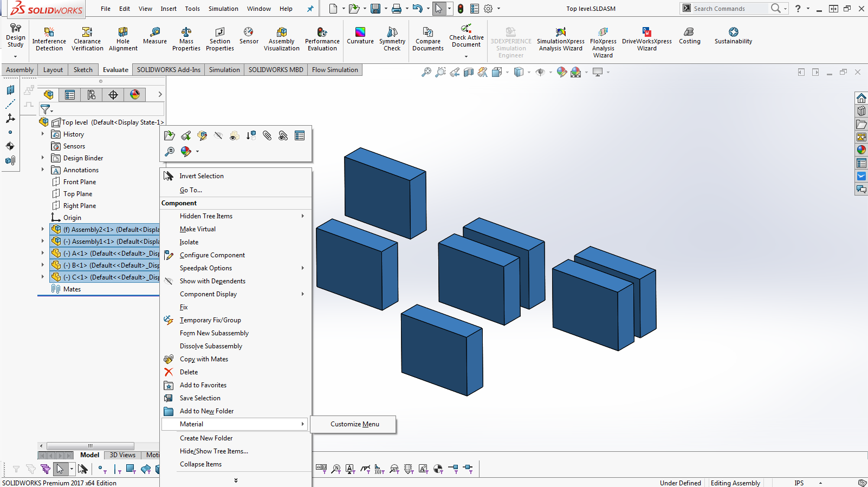
Task: Expand the History folder in the tree
Action: [x=43, y=134]
